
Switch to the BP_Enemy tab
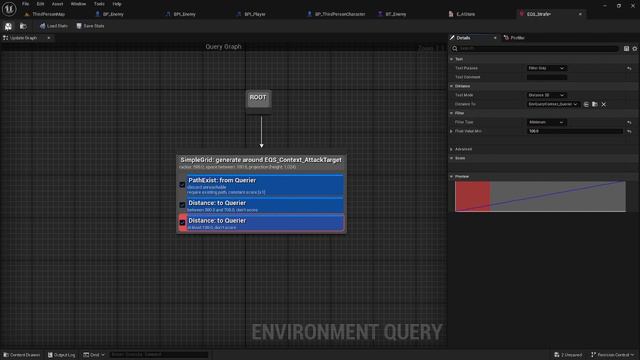(x=113, y=14)
